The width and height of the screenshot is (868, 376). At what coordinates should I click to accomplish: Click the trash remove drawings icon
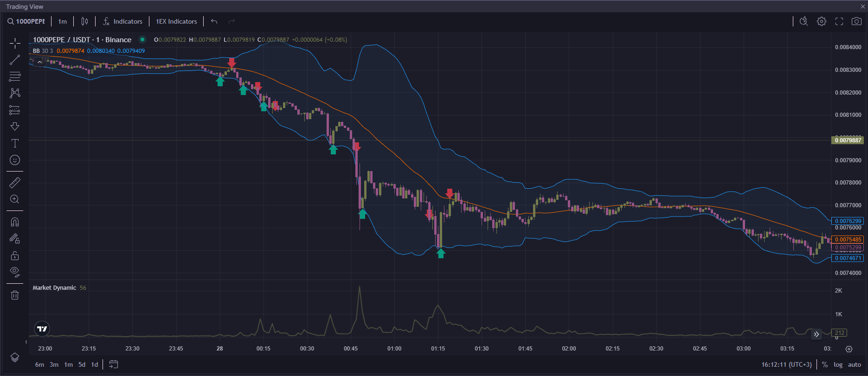click(15, 295)
